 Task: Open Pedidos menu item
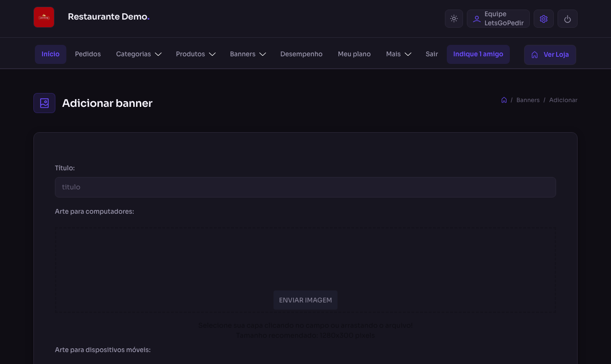click(x=88, y=54)
